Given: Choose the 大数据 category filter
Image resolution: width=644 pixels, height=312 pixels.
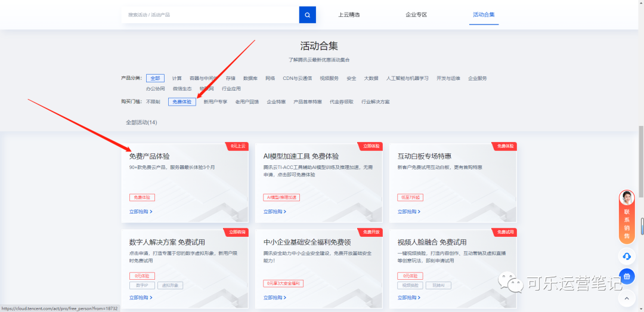Looking at the screenshot, I should pos(371,78).
